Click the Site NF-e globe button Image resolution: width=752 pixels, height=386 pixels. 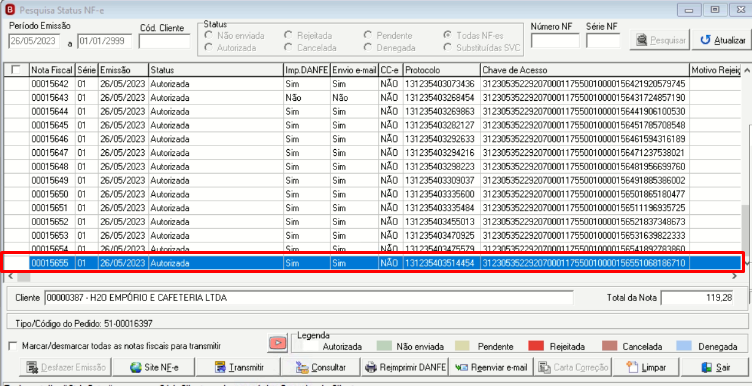[154, 368]
